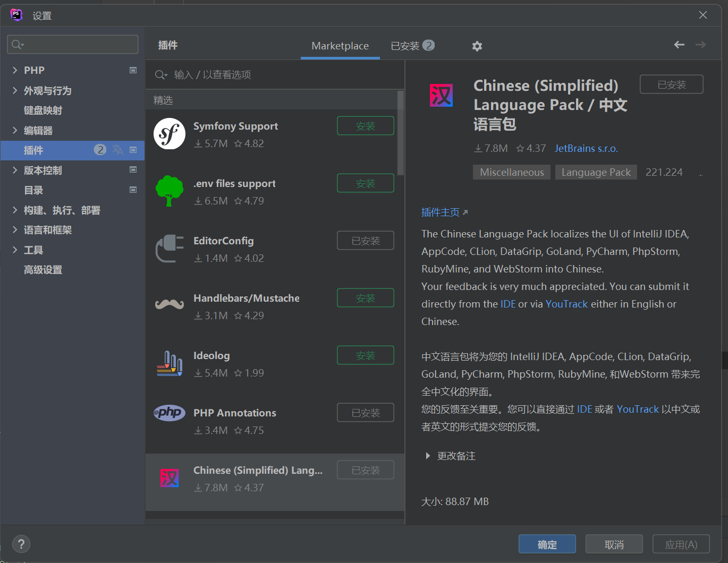Click the PhpStorm logo in title bar
The image size is (728, 563).
point(16,15)
